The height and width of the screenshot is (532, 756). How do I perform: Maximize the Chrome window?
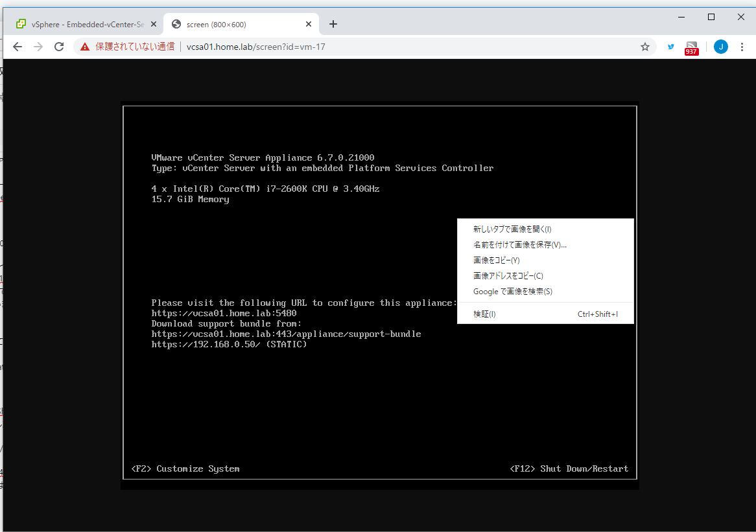[x=711, y=17]
